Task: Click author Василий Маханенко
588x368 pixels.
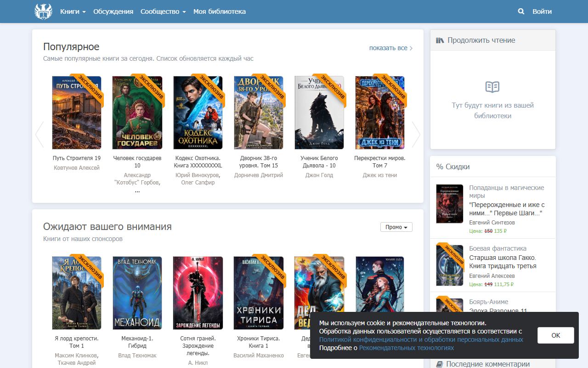Action: pyautogui.click(x=259, y=356)
